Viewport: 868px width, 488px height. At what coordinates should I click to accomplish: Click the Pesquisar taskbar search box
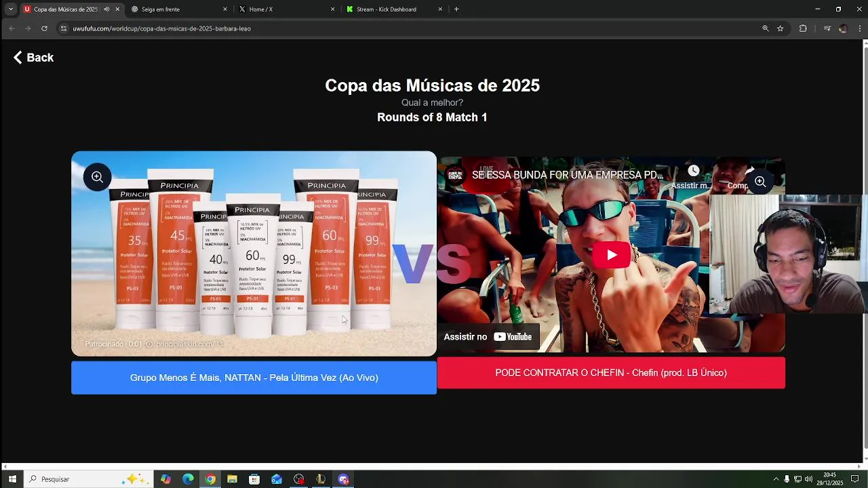(88, 479)
